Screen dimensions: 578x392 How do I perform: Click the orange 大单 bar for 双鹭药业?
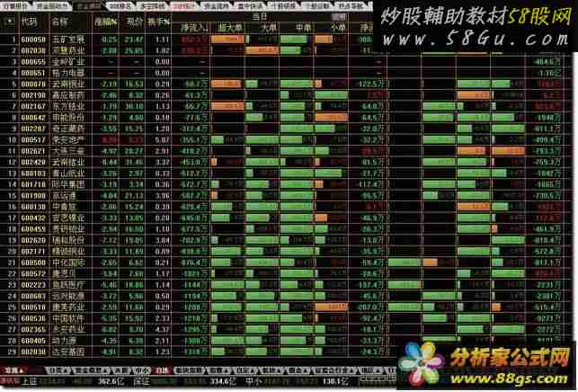[262, 50]
